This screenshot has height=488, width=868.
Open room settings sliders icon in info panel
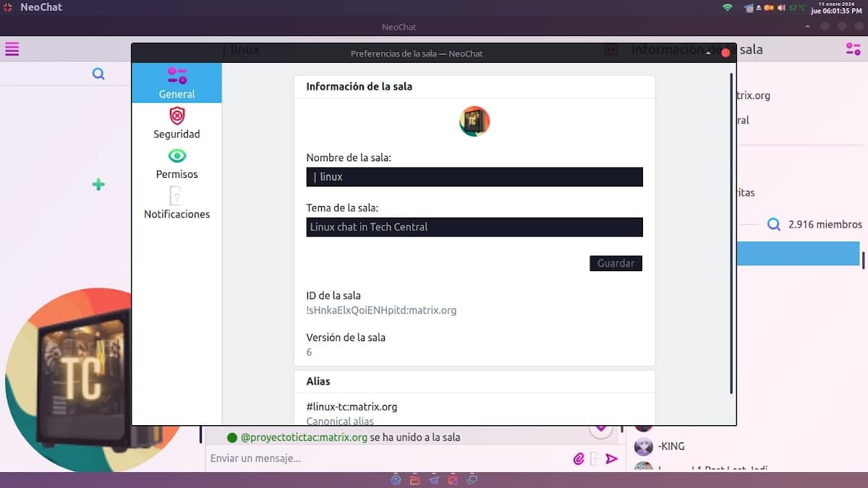853,49
